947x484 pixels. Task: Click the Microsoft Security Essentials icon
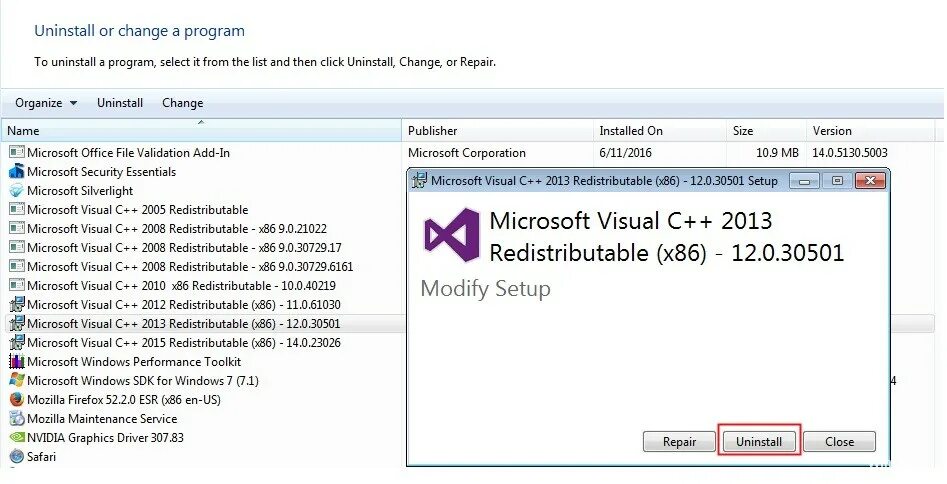(x=16, y=172)
